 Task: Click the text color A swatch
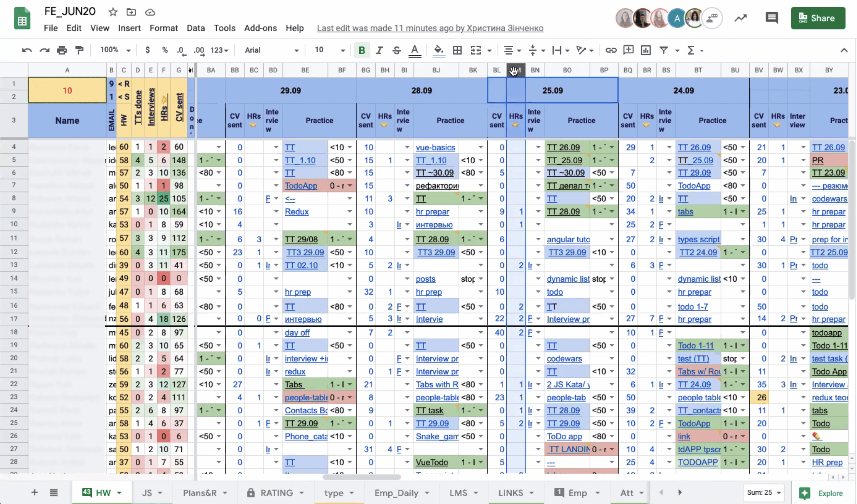tap(414, 50)
